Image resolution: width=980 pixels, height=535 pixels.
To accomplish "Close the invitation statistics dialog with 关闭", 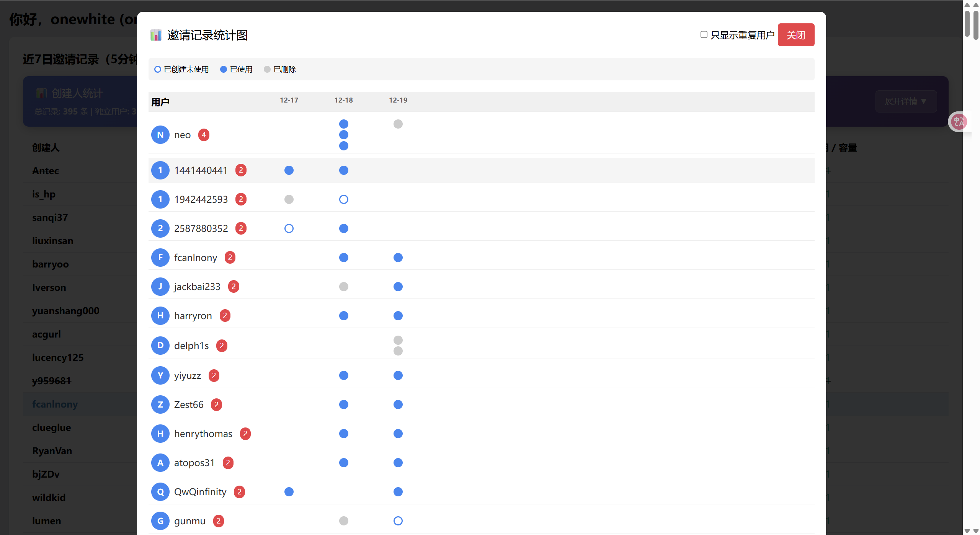I will [x=796, y=35].
